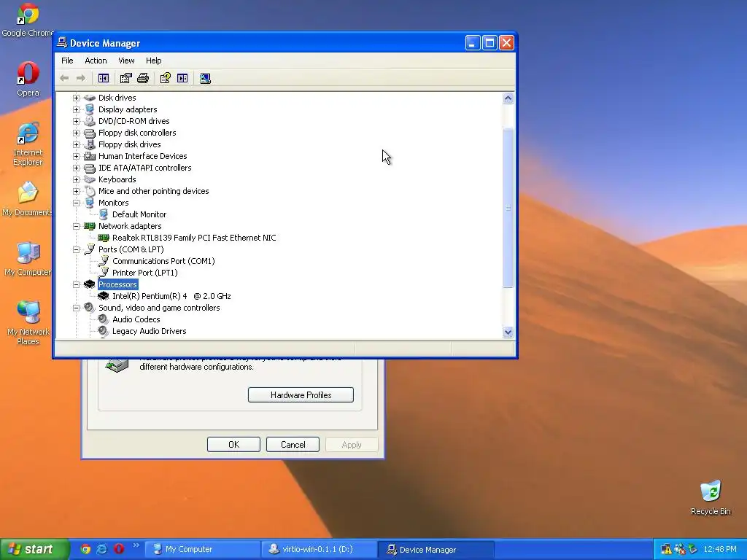Screen dimensions: 747x560
Task: Click the scrollbar down arrow
Action: pos(508,332)
